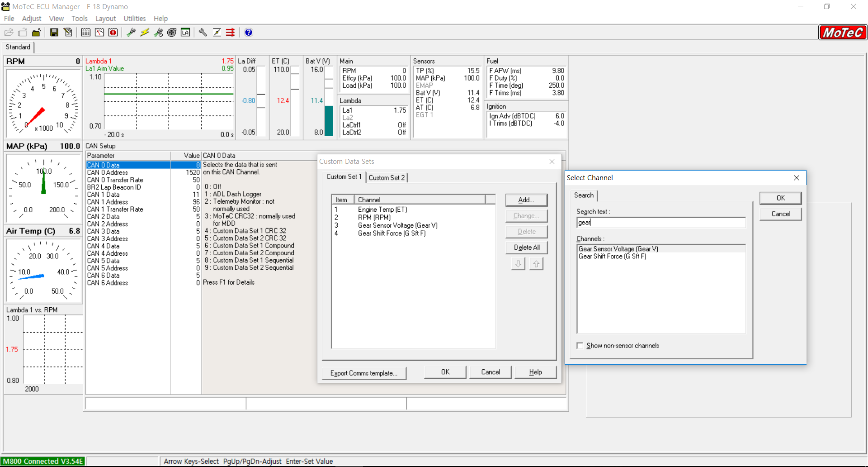Click the Search text input field
The height and width of the screenshot is (467, 868).
coord(660,223)
